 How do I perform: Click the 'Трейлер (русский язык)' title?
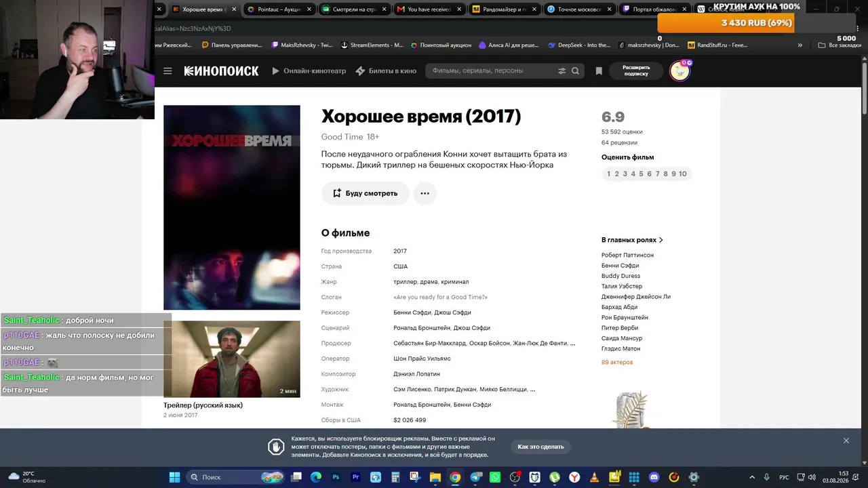203,405
